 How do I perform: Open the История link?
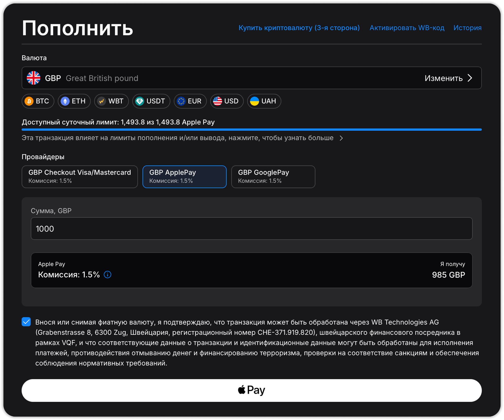(x=467, y=28)
